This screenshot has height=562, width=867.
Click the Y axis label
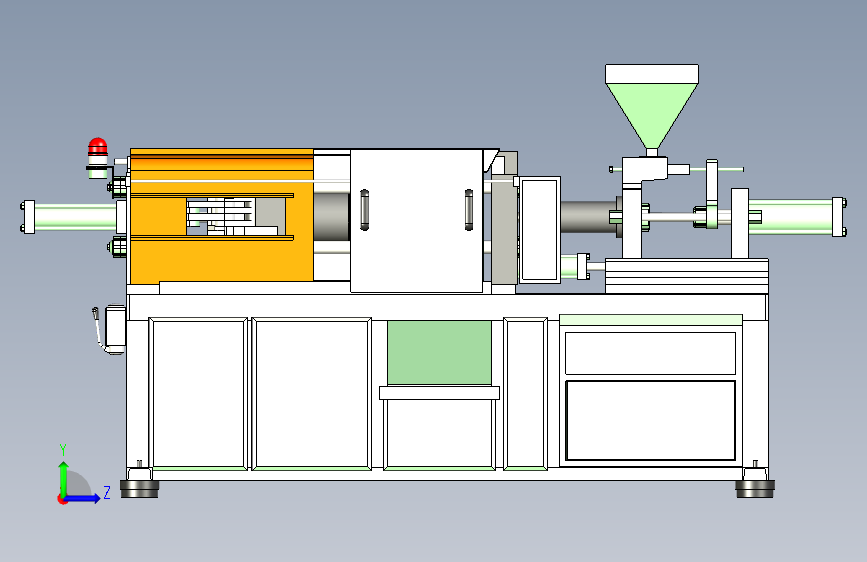(63, 450)
